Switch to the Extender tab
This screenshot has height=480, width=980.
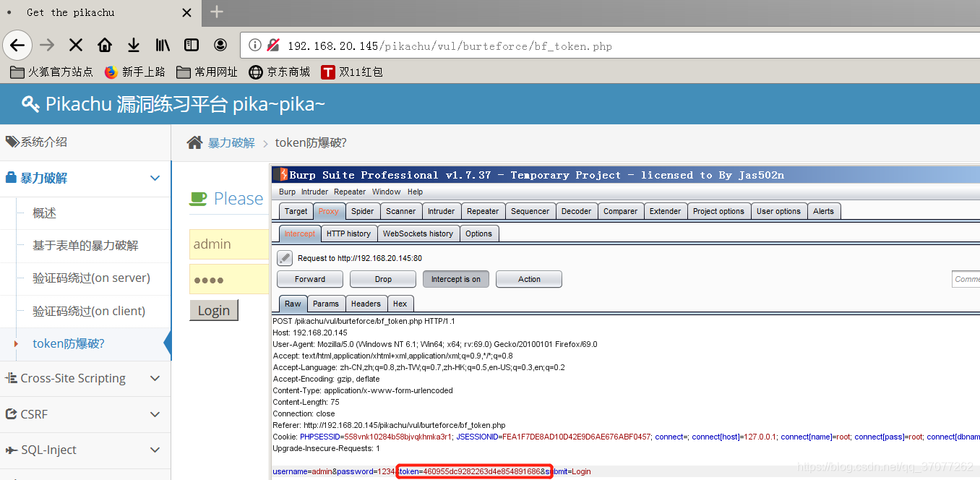665,211
